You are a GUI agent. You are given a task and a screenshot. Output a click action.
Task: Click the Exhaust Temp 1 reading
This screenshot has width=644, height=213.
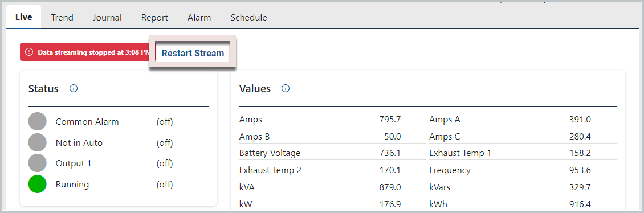(x=580, y=153)
